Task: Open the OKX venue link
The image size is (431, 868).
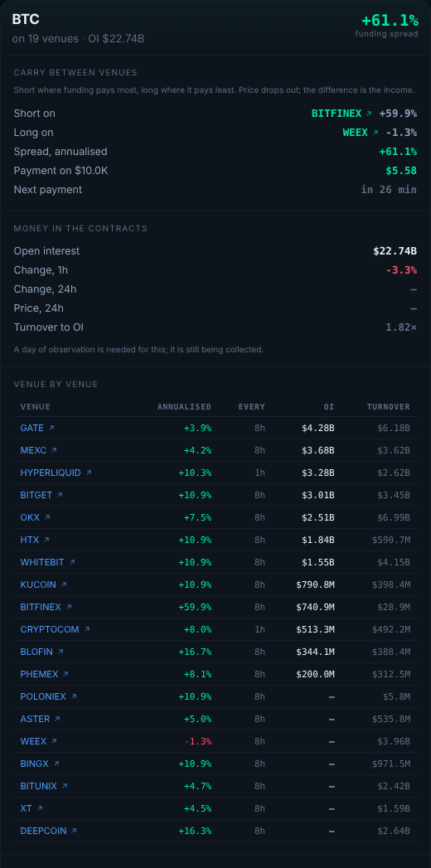Action: 36,517
